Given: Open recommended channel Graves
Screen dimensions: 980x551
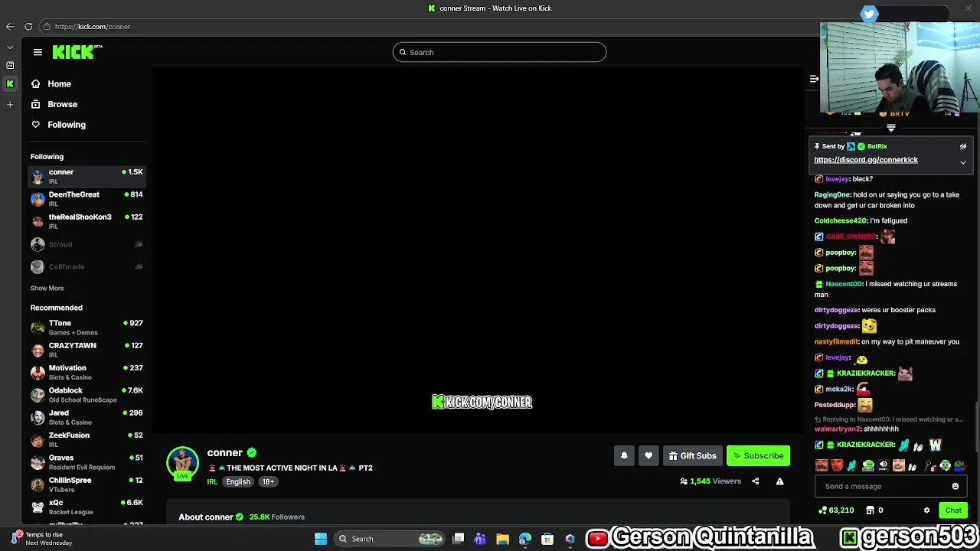Looking at the screenshot, I should click(87, 461).
